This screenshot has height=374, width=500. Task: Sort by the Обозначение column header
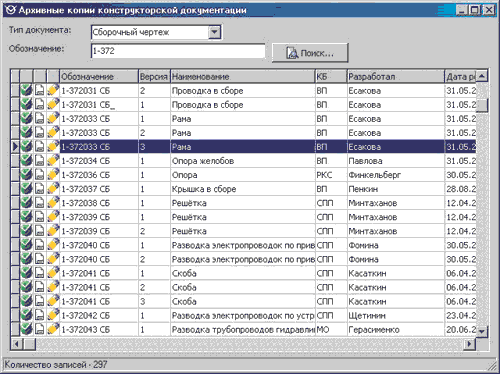coord(99,77)
